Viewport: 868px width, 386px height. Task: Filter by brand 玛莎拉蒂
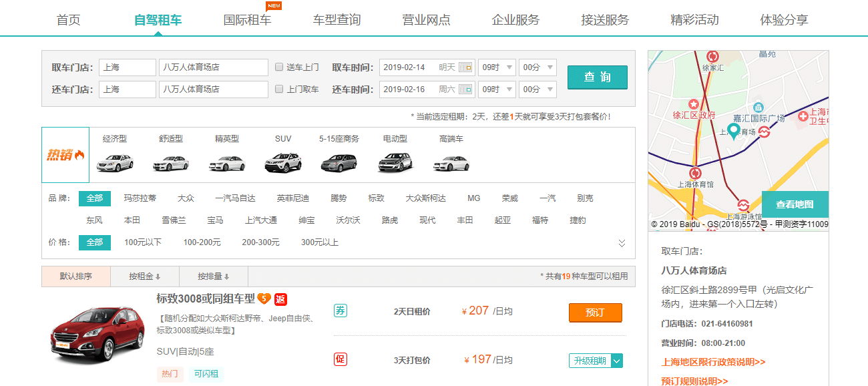tap(140, 198)
